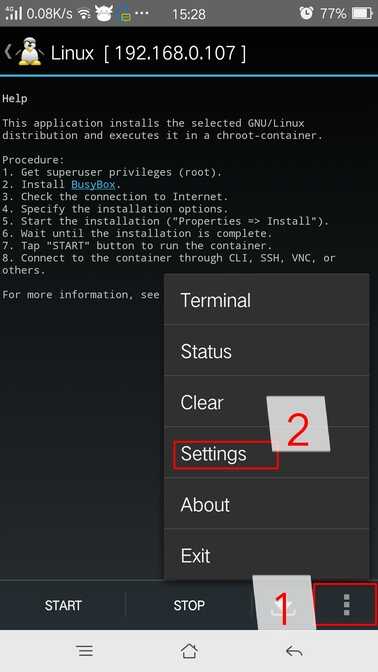Screen dimensions: 378x672
Task: Tap the Android home button
Action: (189, 651)
